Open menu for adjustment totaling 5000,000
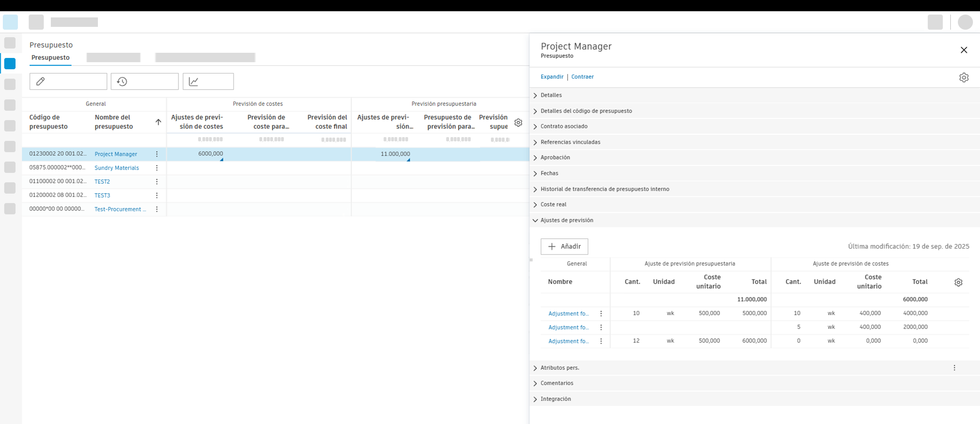Image resolution: width=980 pixels, height=424 pixels. tap(601, 313)
